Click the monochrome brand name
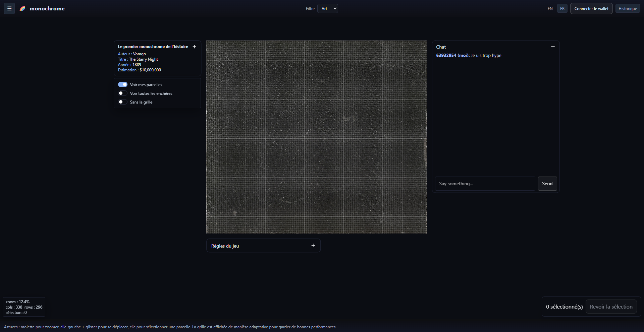644x332 pixels. tap(47, 9)
